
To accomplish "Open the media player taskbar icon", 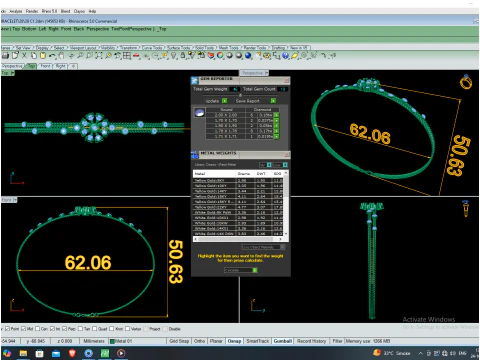I will point(121,353).
